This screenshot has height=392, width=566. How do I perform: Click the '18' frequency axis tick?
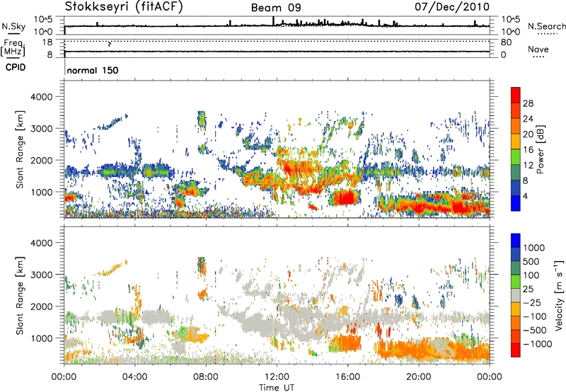(x=47, y=42)
